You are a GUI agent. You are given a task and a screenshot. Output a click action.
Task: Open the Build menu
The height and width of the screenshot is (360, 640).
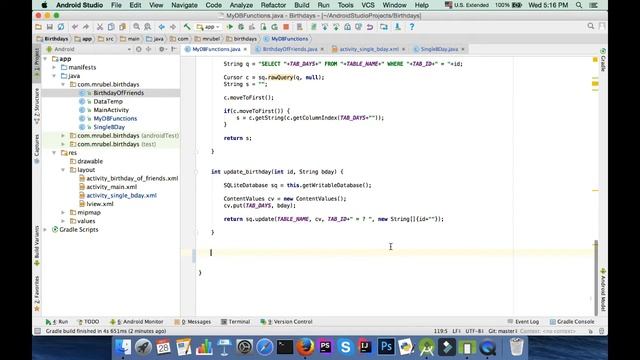click(x=302, y=5)
